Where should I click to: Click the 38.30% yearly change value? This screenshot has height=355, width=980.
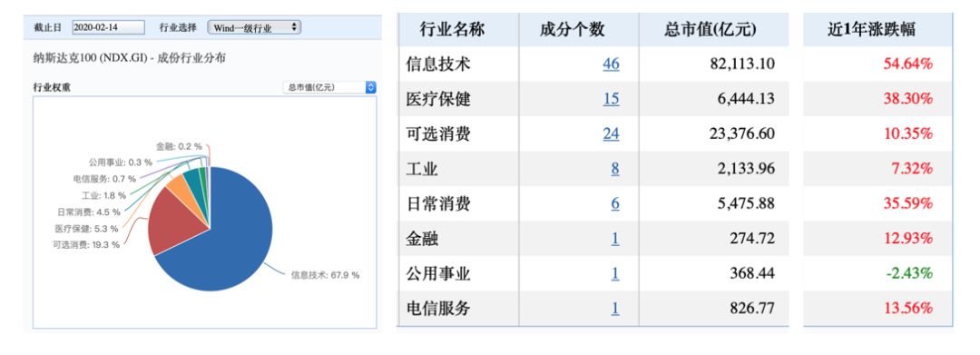908,99
